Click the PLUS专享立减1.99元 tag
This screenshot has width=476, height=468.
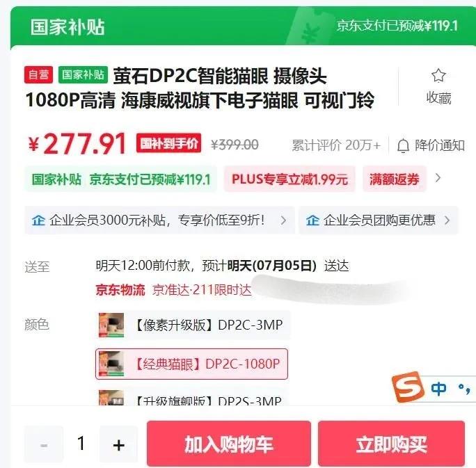click(289, 179)
